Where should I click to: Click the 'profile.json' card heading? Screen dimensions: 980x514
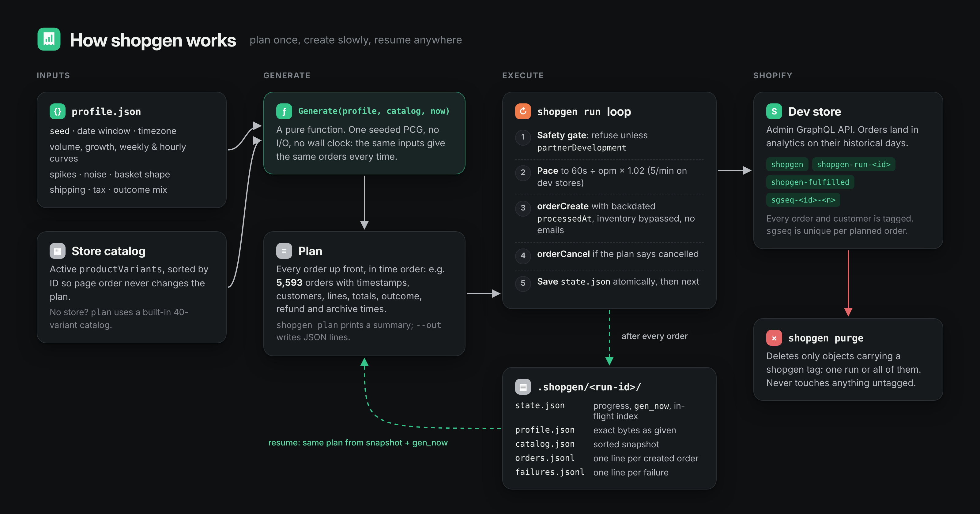106,112
